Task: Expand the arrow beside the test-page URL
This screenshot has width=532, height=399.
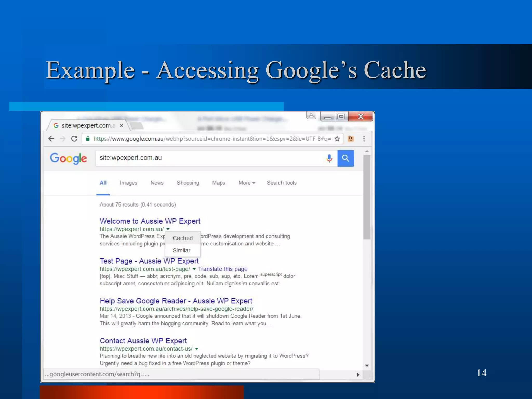Action: tap(194, 269)
